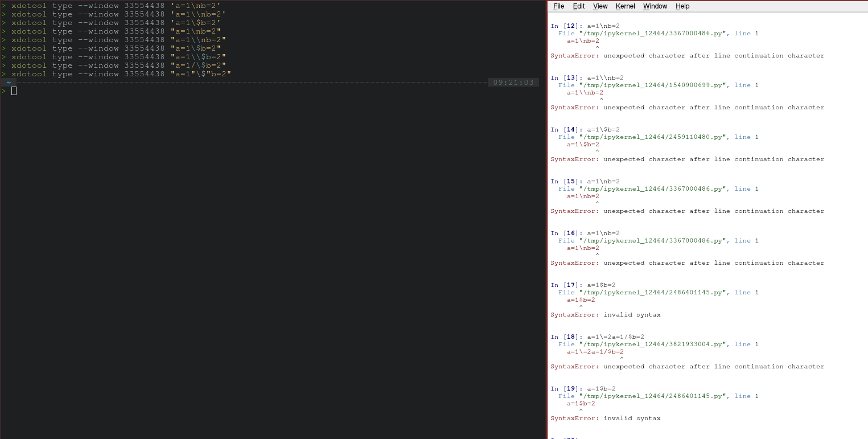The height and width of the screenshot is (439, 868).
Task: Click the In [18] prompt line
Action: point(597,337)
